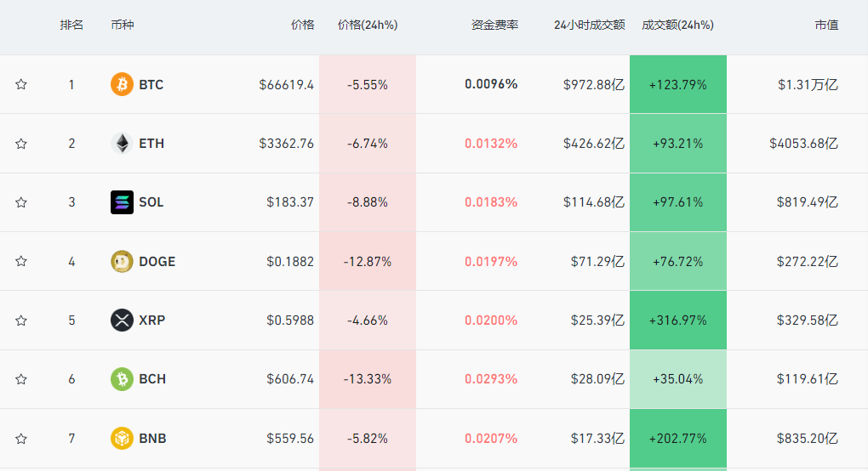Click ETH market cap $4053.68亿

click(x=804, y=144)
